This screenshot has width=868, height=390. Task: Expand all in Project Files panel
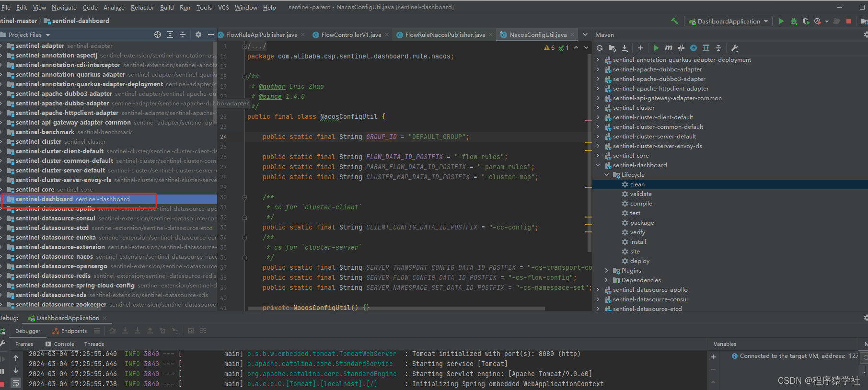click(170, 34)
